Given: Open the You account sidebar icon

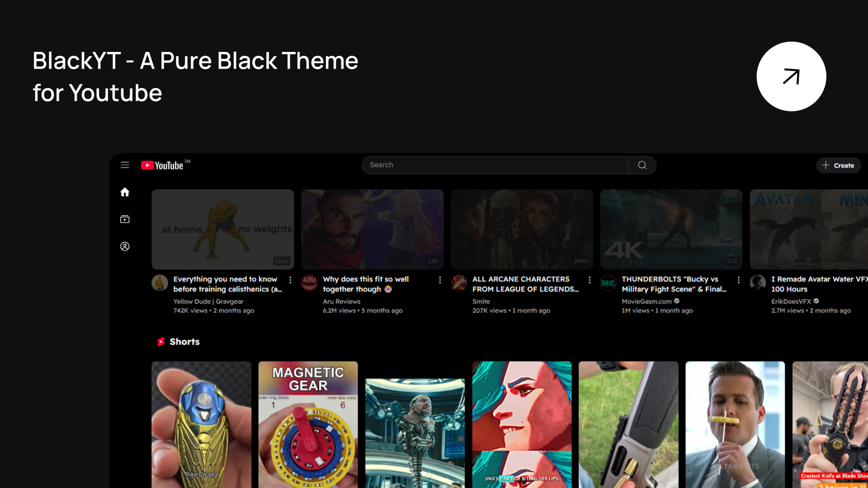Looking at the screenshot, I should pyautogui.click(x=125, y=246).
